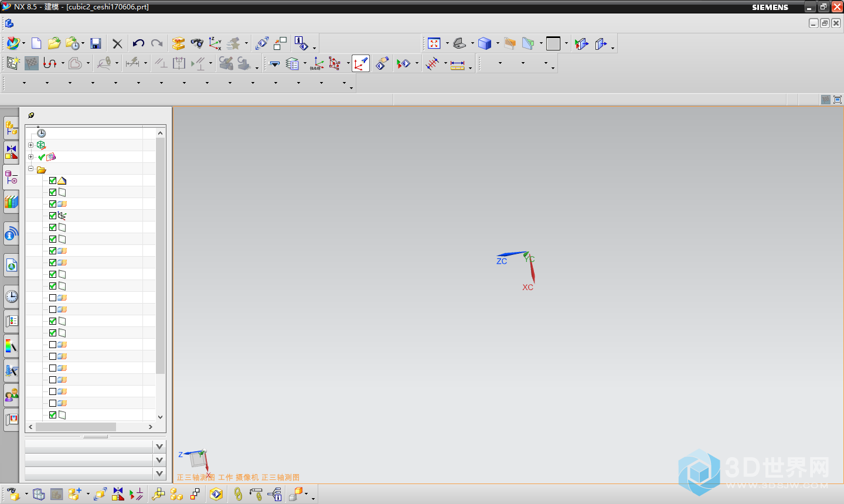Screen dimensions: 844x504
Task: Expand the Cameras node with the green check
Action: [x=31, y=156]
